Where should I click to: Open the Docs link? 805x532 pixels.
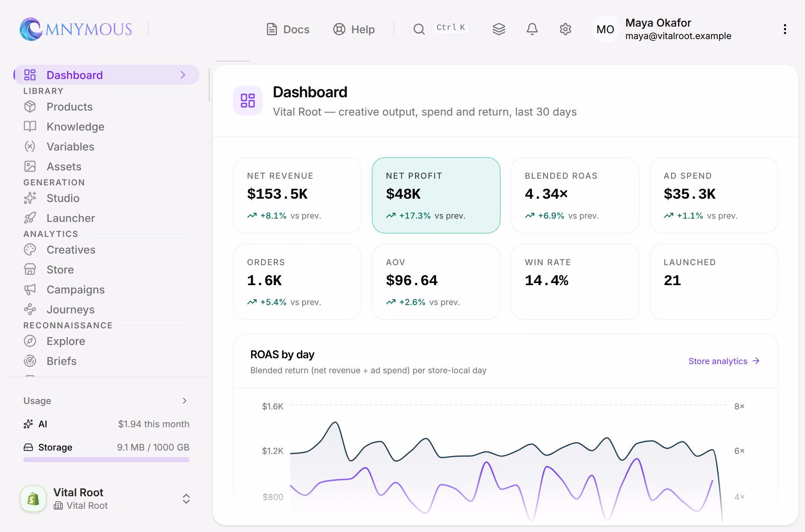[288, 29]
